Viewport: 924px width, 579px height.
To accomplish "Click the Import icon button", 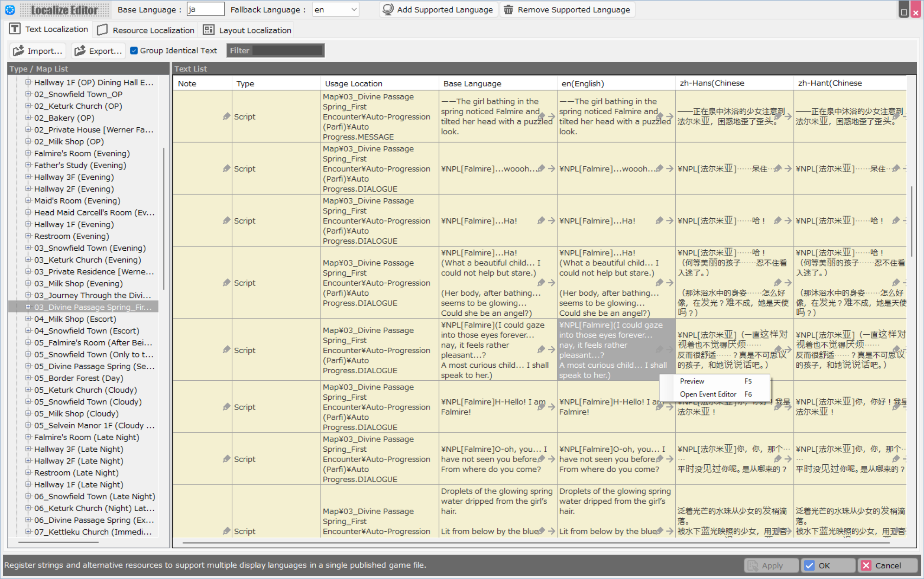I will pos(19,51).
